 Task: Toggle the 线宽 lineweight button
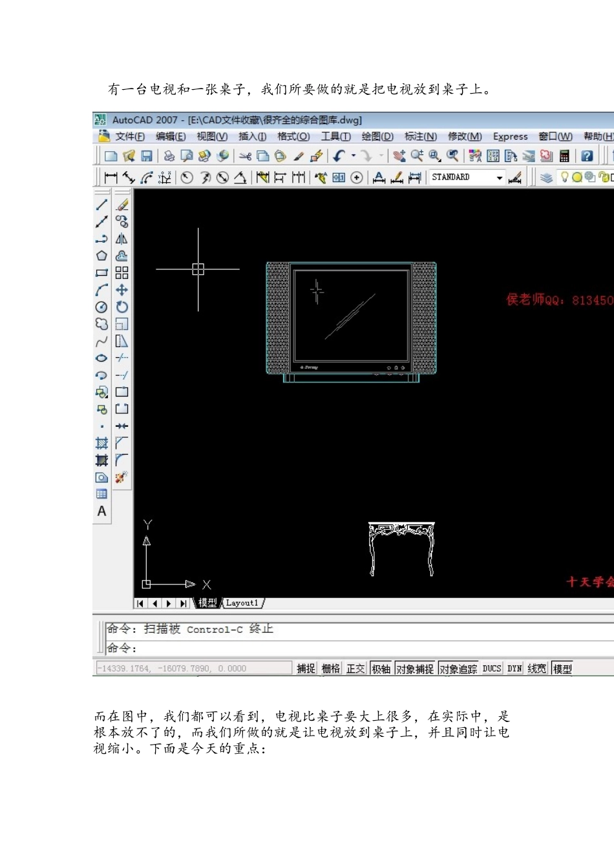(x=537, y=668)
